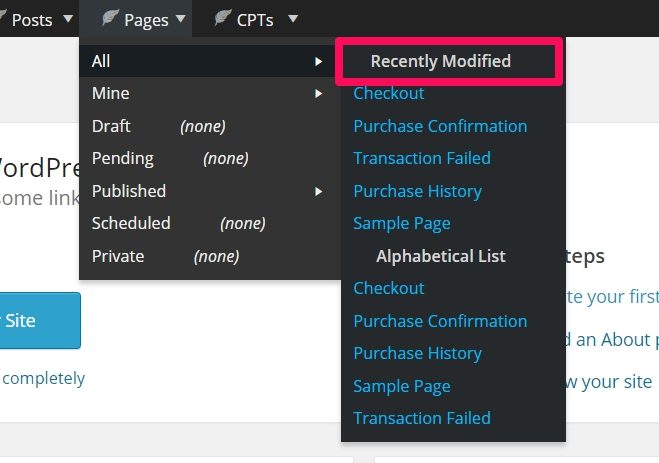Click the feather icon beside CPTs
Image resolution: width=659 pixels, height=463 pixels.
click(x=223, y=19)
